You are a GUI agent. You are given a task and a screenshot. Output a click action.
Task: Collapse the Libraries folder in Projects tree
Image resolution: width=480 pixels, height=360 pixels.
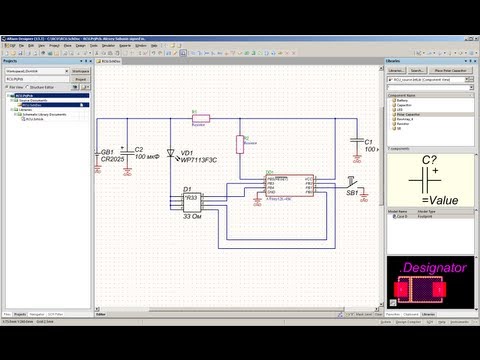pyautogui.click(x=12, y=110)
